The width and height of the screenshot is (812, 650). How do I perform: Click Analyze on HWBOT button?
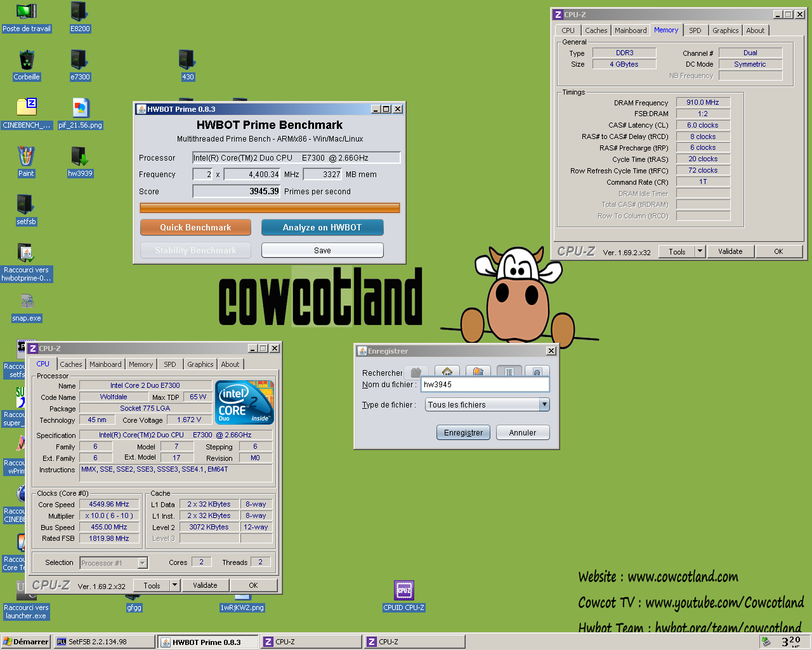(322, 227)
